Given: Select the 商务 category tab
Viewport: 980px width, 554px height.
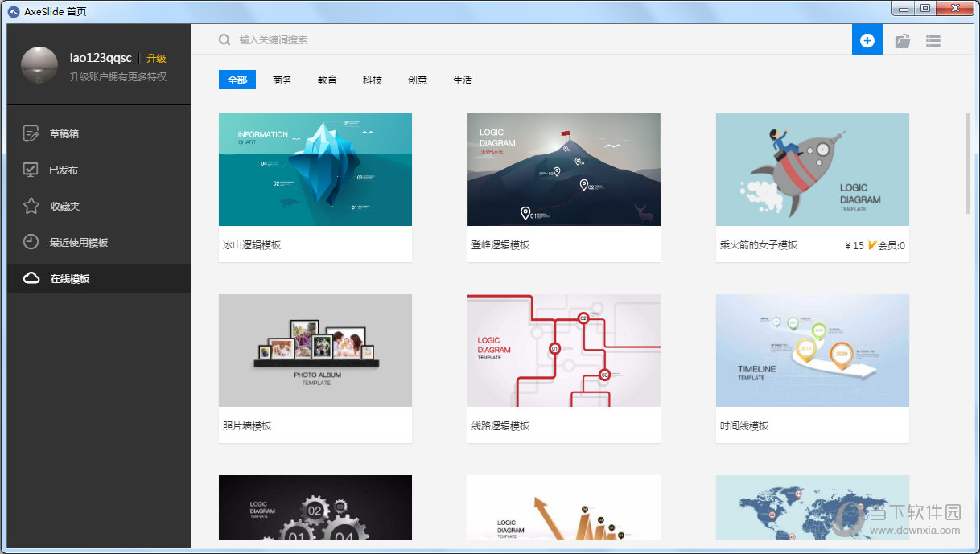Looking at the screenshot, I should click(x=282, y=80).
